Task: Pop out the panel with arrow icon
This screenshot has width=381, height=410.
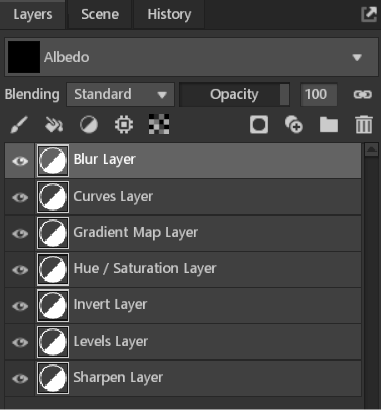Action: (369, 14)
